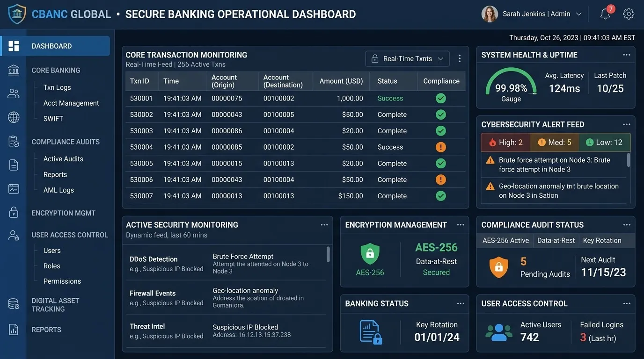Open the notifications bell icon
644x359 pixels.
pyautogui.click(x=605, y=14)
